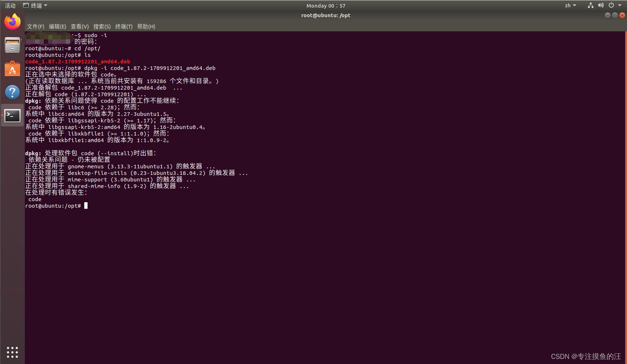627x364 pixels.
Task: Open the Help dock icon
Action: (12, 92)
